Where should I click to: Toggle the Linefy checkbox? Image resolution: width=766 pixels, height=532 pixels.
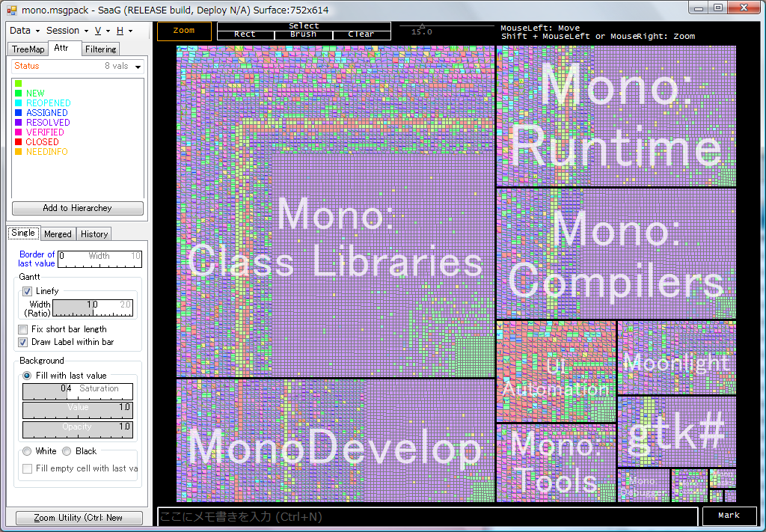tap(28, 292)
